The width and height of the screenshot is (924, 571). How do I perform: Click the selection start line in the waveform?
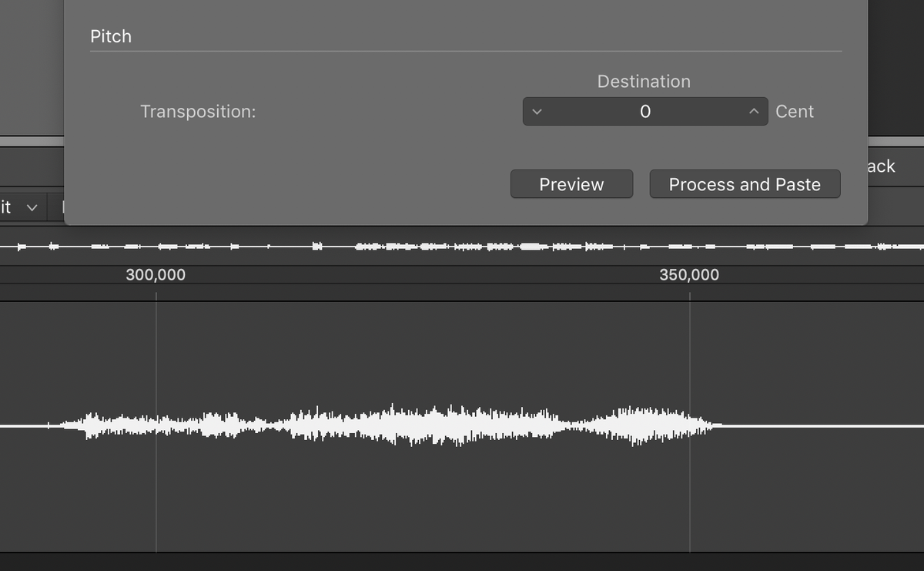point(157,424)
